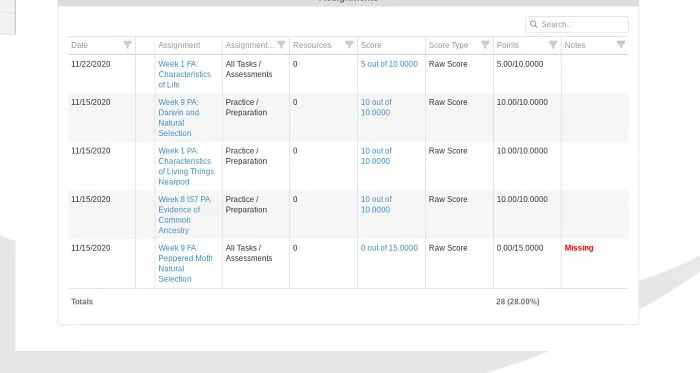Select Raw Score in the Characteristics of Life row
This screenshot has width=700, height=373.
pyautogui.click(x=448, y=64)
